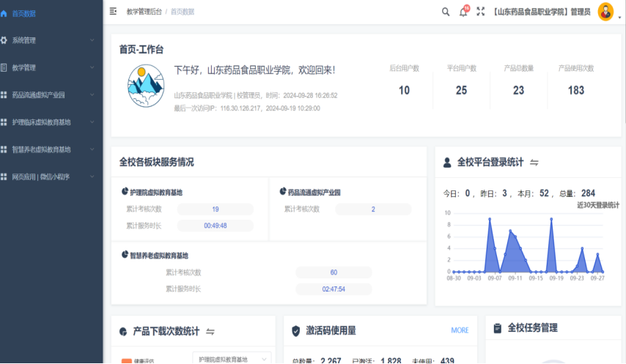This screenshot has width=626, height=364.
Task: Click the 系统管理 gear icon
Action: [4, 40]
